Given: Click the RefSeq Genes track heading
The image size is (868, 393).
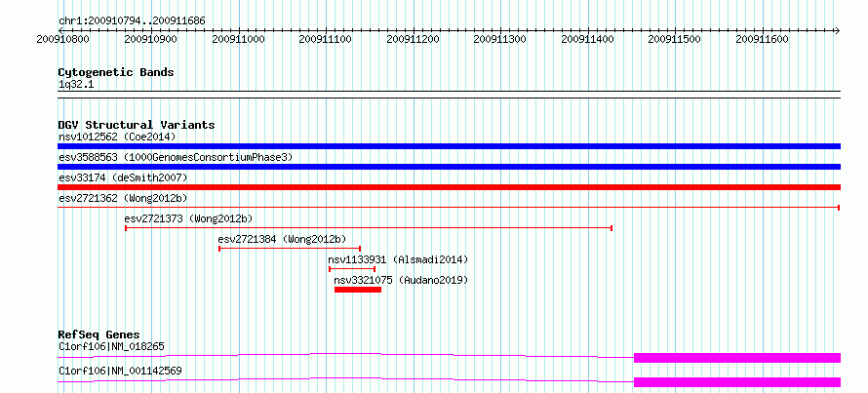Looking at the screenshot, I should pyautogui.click(x=99, y=334).
